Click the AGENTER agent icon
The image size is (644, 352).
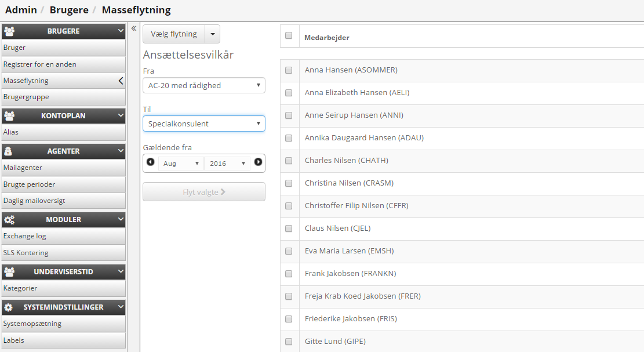[9, 151]
